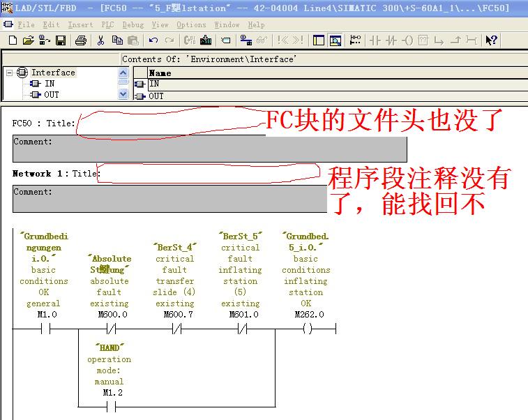Click the open branch icon

pos(439,40)
